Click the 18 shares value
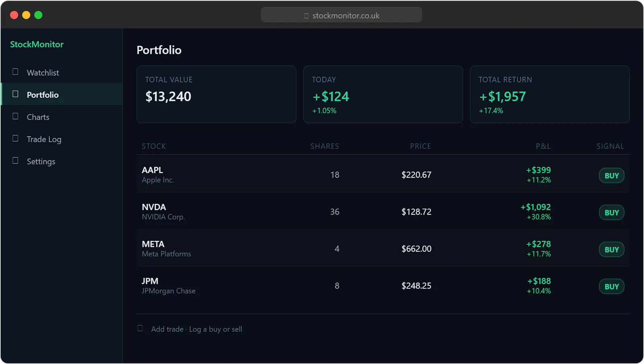The height and width of the screenshot is (364, 644). (x=335, y=175)
